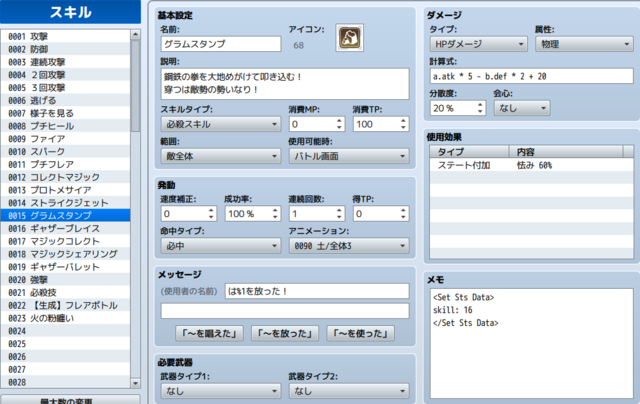Click the 分散度 stepper arrows
The height and width of the screenshot is (404, 640).
(480, 108)
